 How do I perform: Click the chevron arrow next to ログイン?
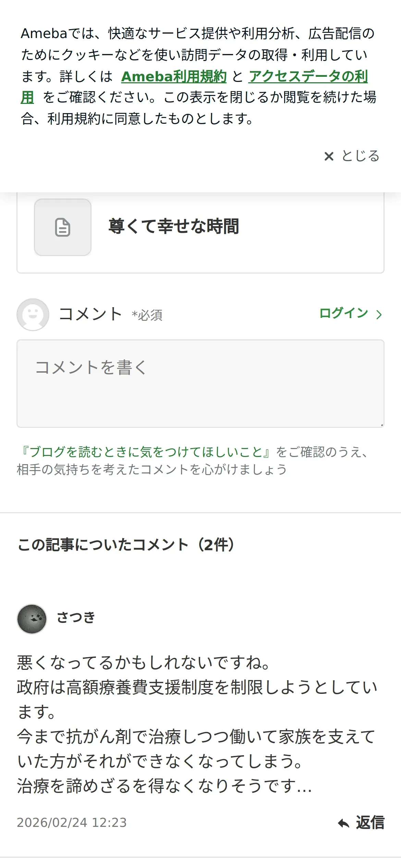pos(379,314)
